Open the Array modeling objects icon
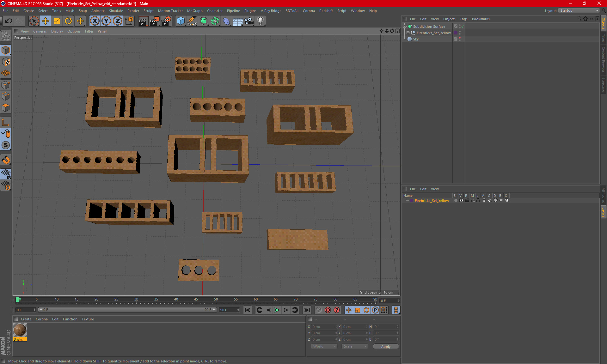Screen dimensions: 607x364 215,21
